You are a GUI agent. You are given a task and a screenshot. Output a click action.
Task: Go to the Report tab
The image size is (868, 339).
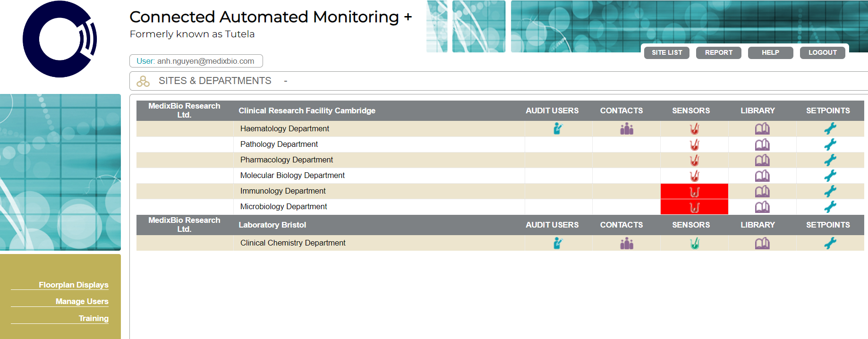[x=718, y=52]
